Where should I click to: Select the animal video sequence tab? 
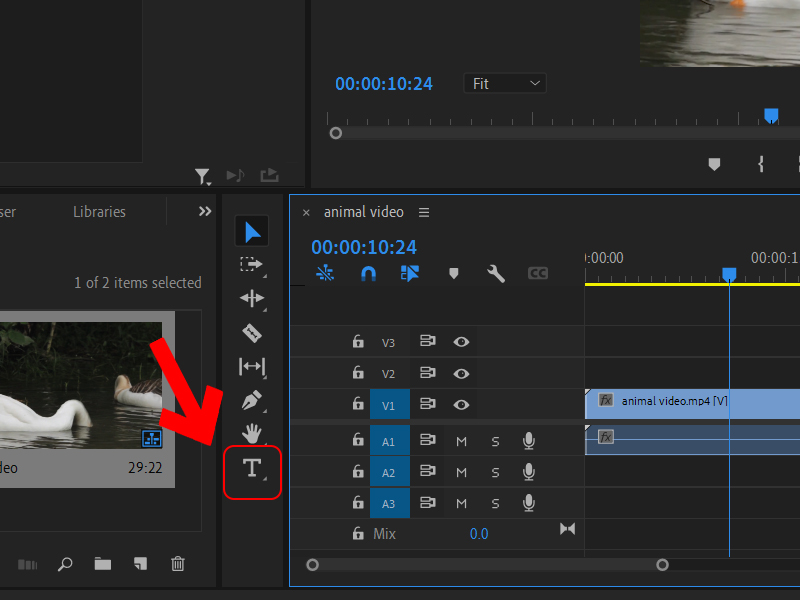[363, 212]
